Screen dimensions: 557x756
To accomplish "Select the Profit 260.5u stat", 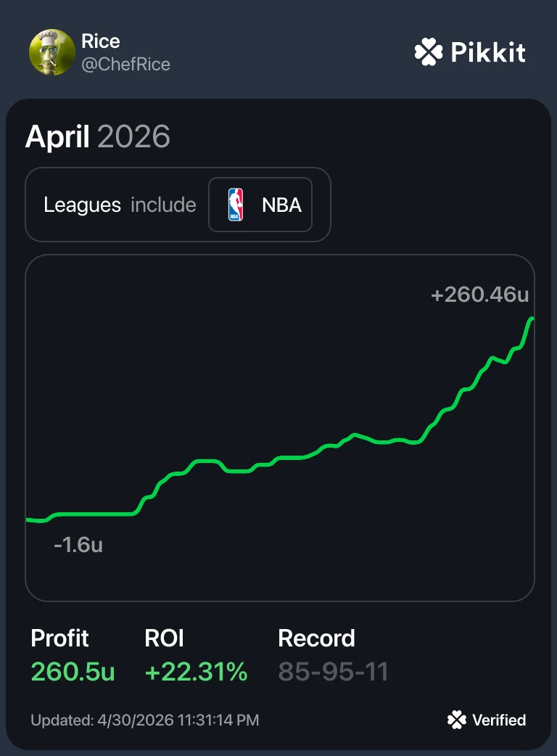I will tap(73, 655).
